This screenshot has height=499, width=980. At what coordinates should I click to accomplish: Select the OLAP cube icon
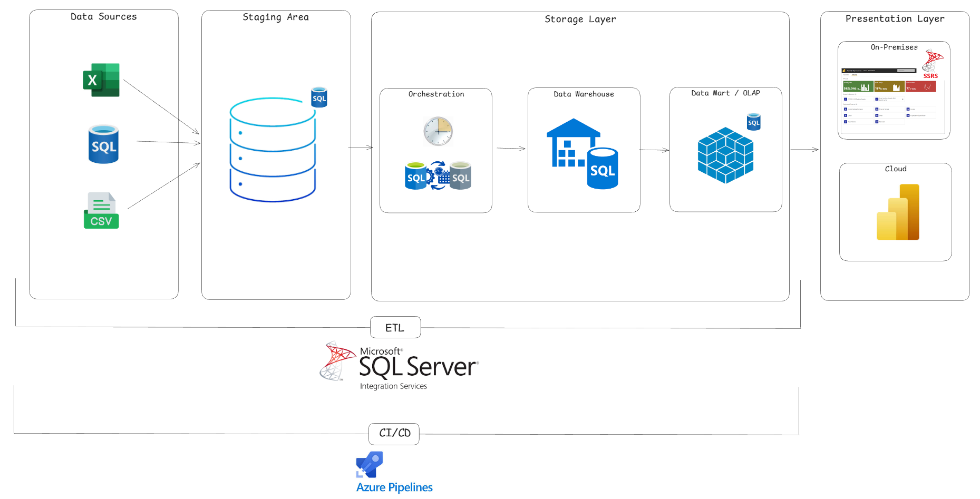point(725,155)
